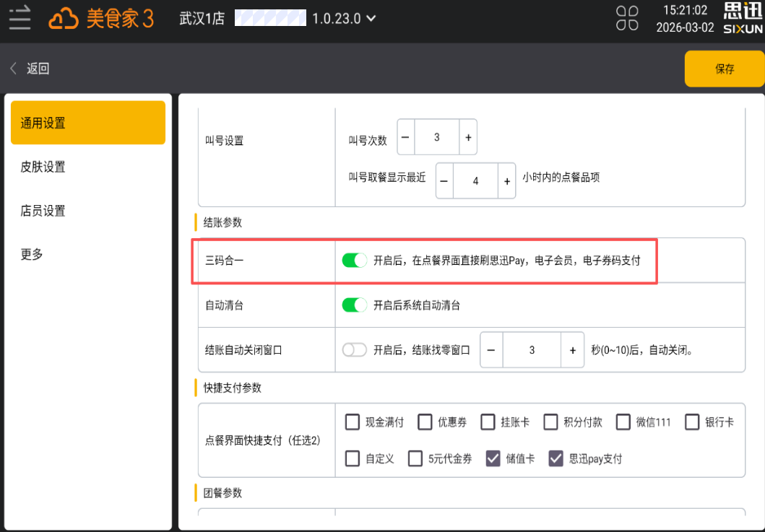This screenshot has height=532, width=765.
Task: Decrease 结账 auto-close seconds with minus
Action: [x=491, y=350]
